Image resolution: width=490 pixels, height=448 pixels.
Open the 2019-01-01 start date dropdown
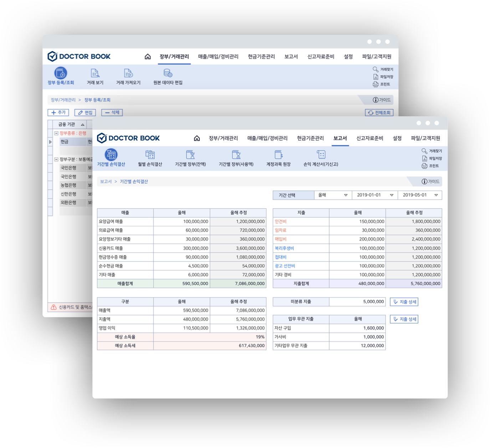pyautogui.click(x=392, y=195)
